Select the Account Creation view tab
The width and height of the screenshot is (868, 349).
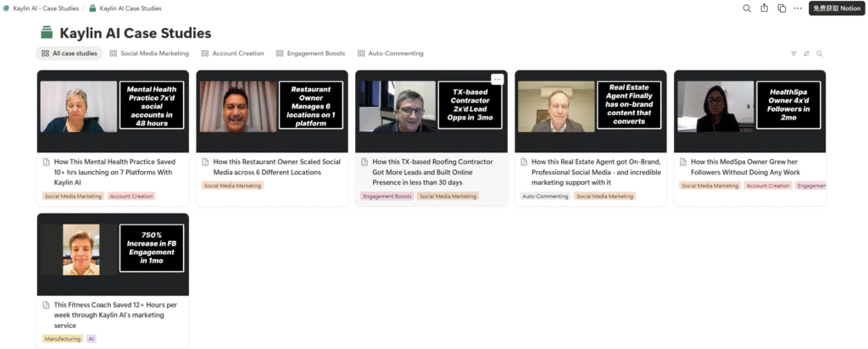tap(232, 53)
